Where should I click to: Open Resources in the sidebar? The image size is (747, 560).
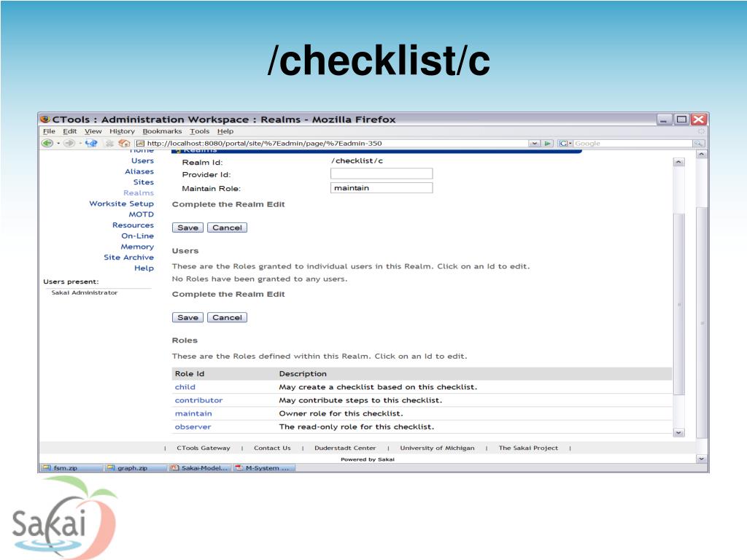click(133, 225)
